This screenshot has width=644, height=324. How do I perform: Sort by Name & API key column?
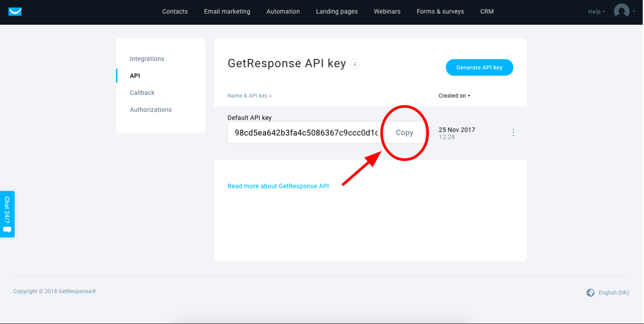click(x=249, y=95)
